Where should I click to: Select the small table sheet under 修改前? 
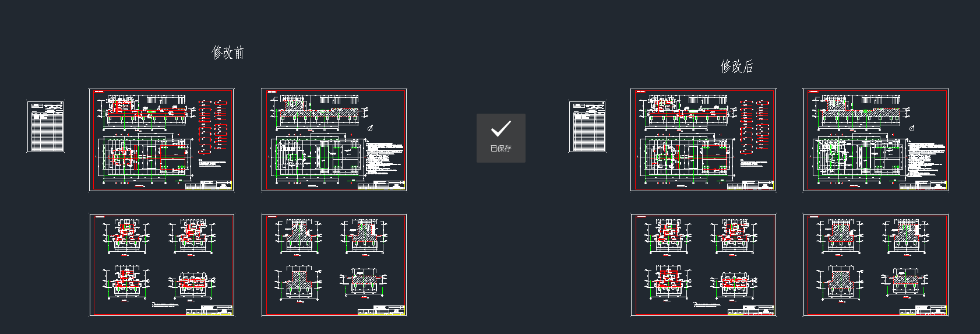(x=45, y=126)
